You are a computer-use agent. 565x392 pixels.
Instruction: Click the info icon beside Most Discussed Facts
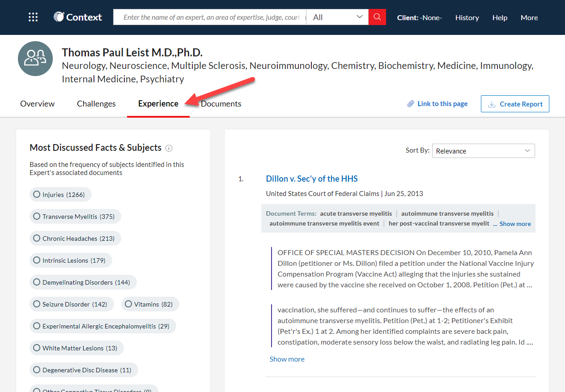click(169, 148)
